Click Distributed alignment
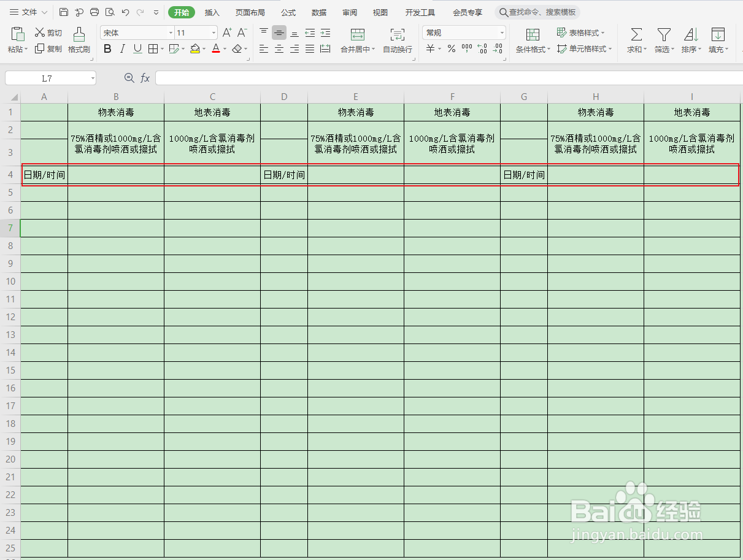 (325, 49)
